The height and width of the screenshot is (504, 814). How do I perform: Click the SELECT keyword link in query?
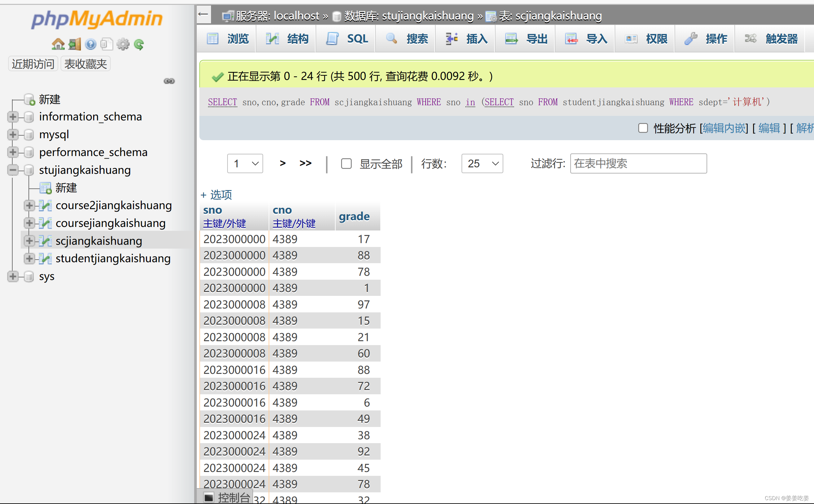pos(222,102)
